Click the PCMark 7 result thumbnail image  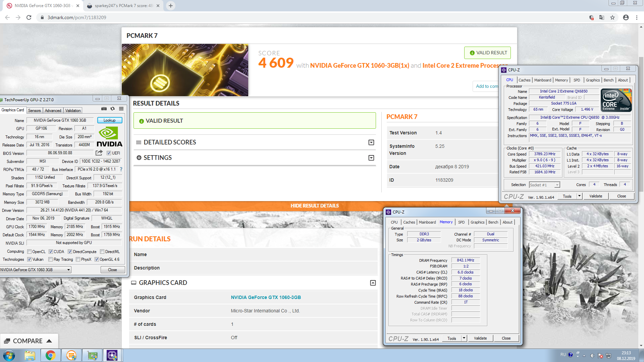(x=185, y=70)
